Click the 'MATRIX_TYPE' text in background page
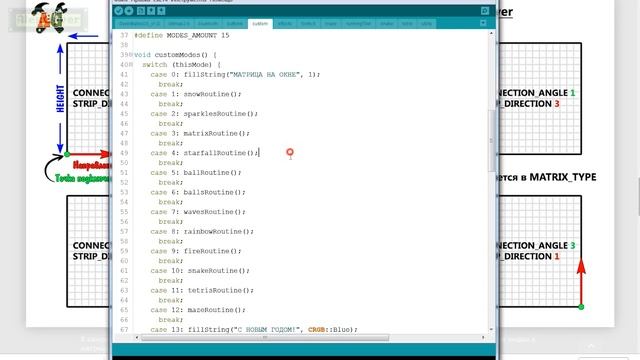Image resolution: width=640 pixels, height=360 pixels. pyautogui.click(x=563, y=177)
